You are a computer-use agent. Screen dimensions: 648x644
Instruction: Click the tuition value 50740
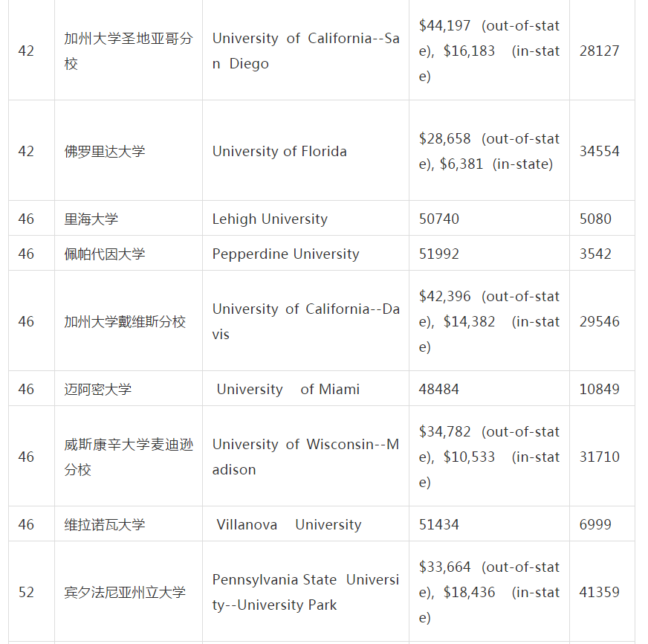click(x=439, y=219)
